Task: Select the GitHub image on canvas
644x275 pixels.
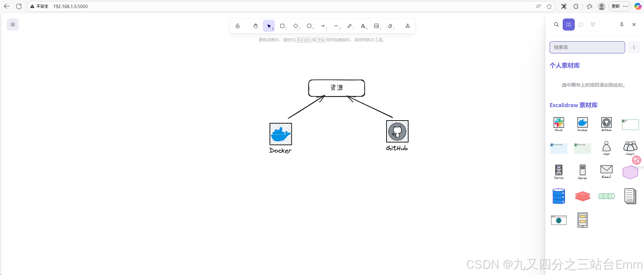Action: pos(397,131)
